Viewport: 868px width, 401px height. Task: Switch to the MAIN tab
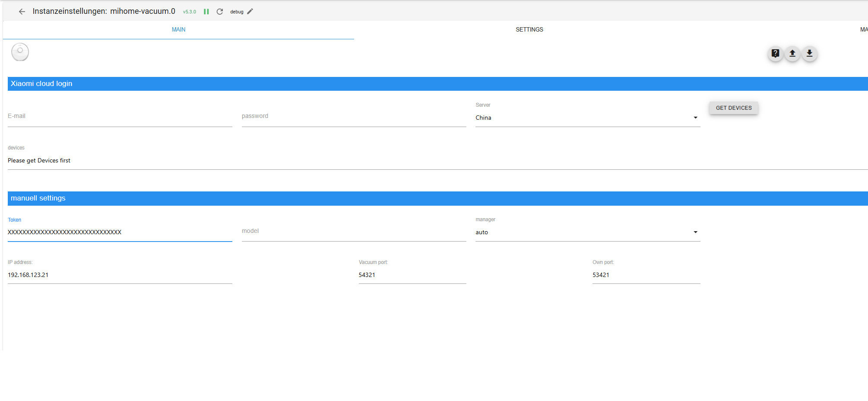(178, 30)
